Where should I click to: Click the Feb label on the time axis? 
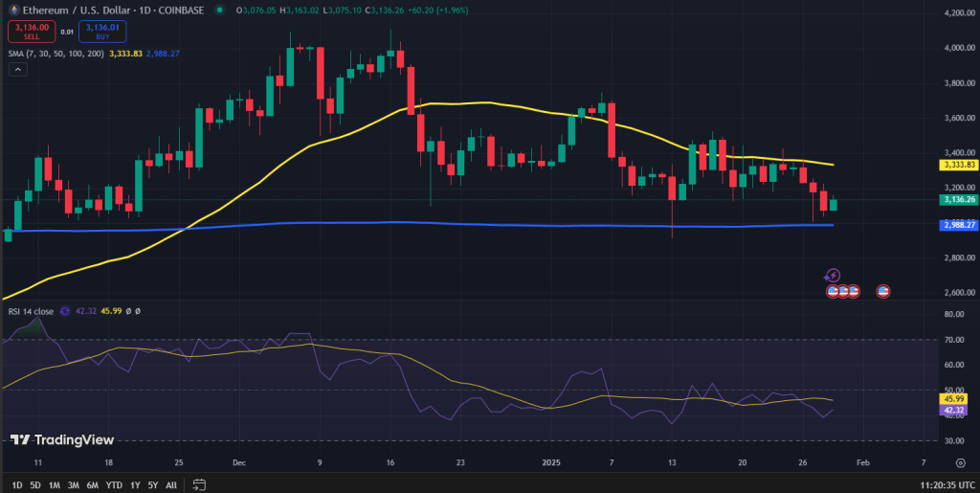[x=862, y=463]
